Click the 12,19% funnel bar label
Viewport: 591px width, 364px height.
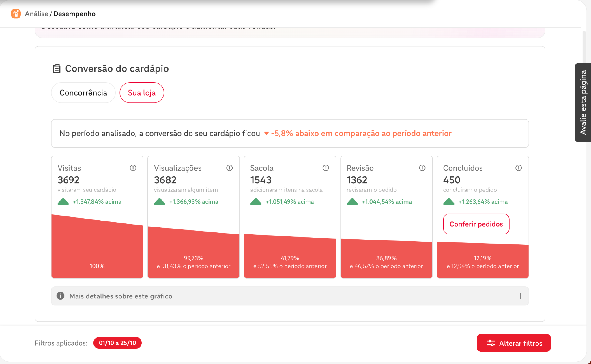pyautogui.click(x=482, y=258)
